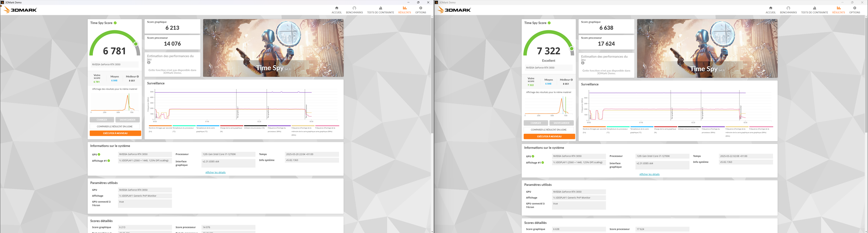Click the Temps value "2025-03-20 22:04 +01:00"
Viewport: 868px width, 233px height.
(x=312, y=154)
